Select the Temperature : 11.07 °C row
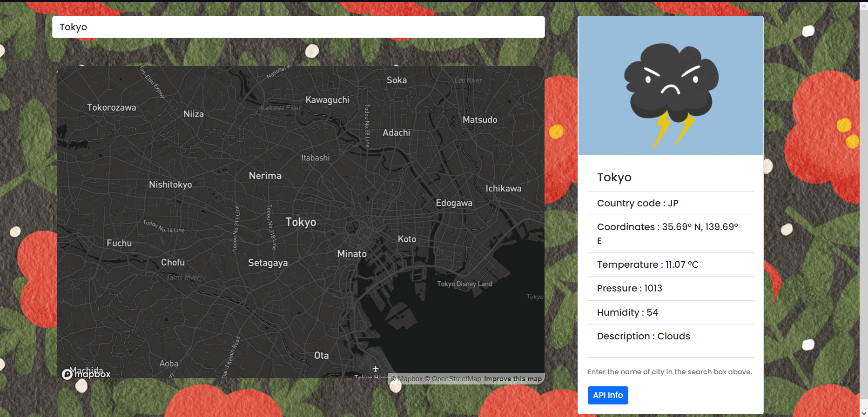 [x=671, y=265]
